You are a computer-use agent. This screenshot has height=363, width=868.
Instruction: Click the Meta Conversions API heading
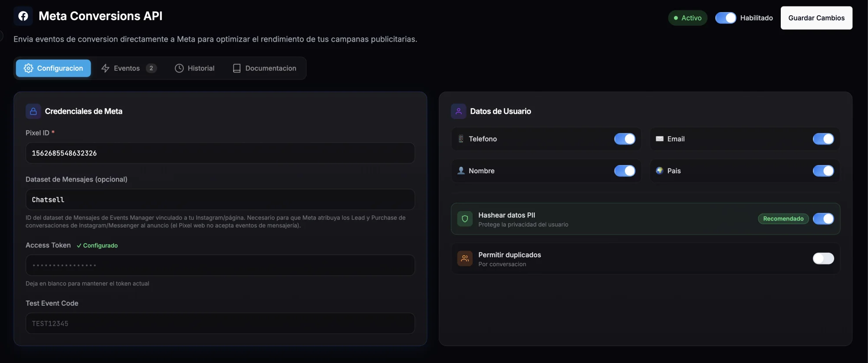pyautogui.click(x=100, y=16)
